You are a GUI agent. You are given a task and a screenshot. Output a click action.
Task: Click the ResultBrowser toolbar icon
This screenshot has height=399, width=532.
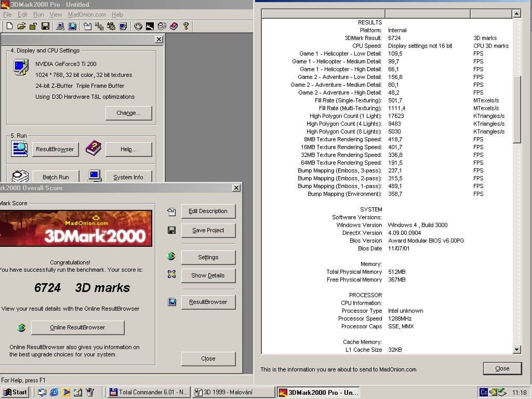pos(72,26)
